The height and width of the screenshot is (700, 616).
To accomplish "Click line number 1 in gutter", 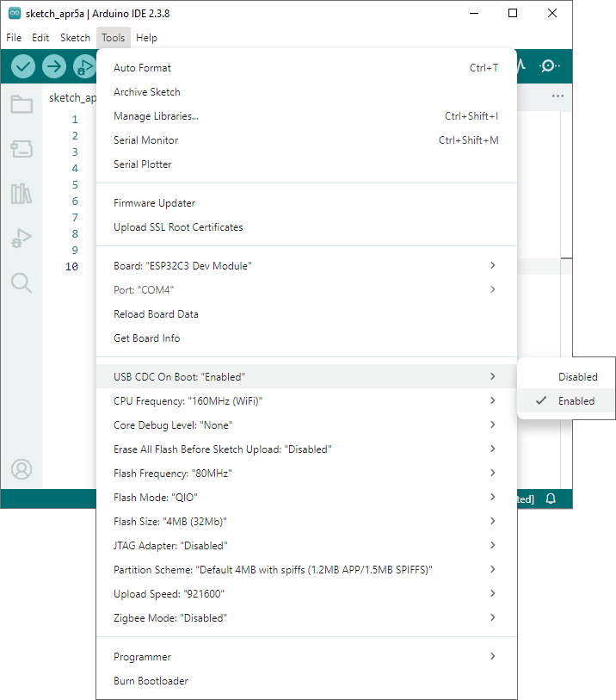I will 75,119.
